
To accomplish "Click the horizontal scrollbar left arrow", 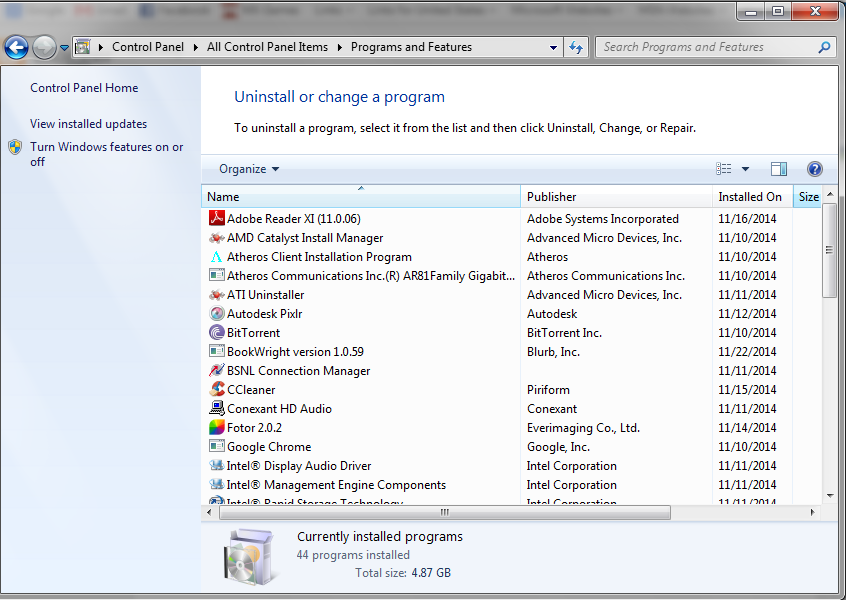I will (209, 512).
